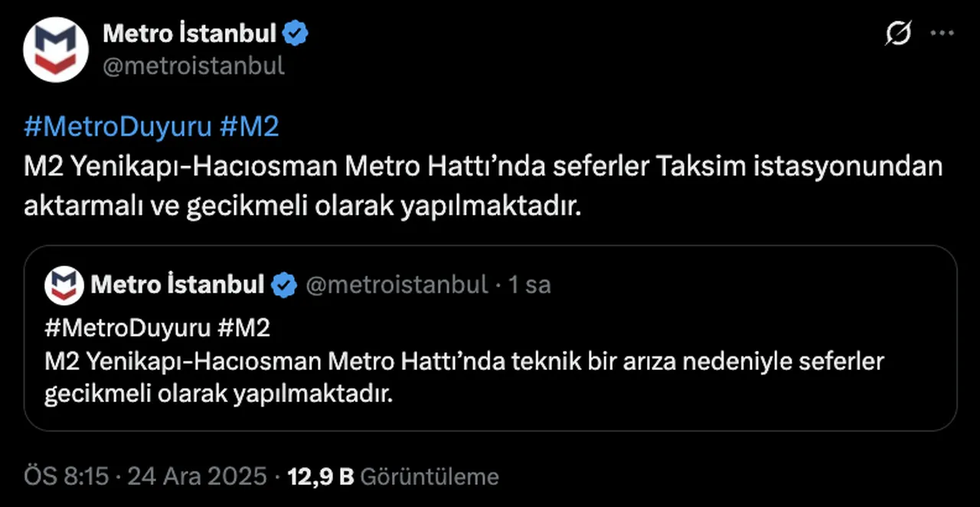Click the Metro İstanbul display name
980x507 pixels.
(x=189, y=33)
